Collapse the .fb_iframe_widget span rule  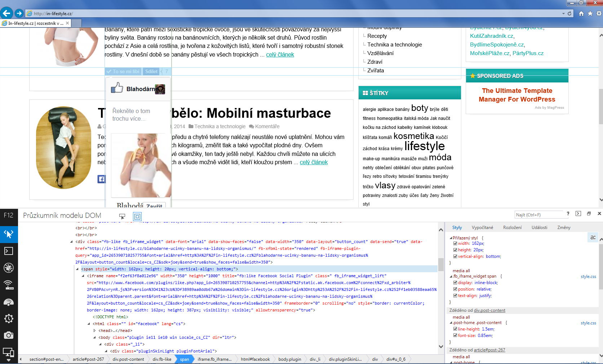[x=451, y=277]
